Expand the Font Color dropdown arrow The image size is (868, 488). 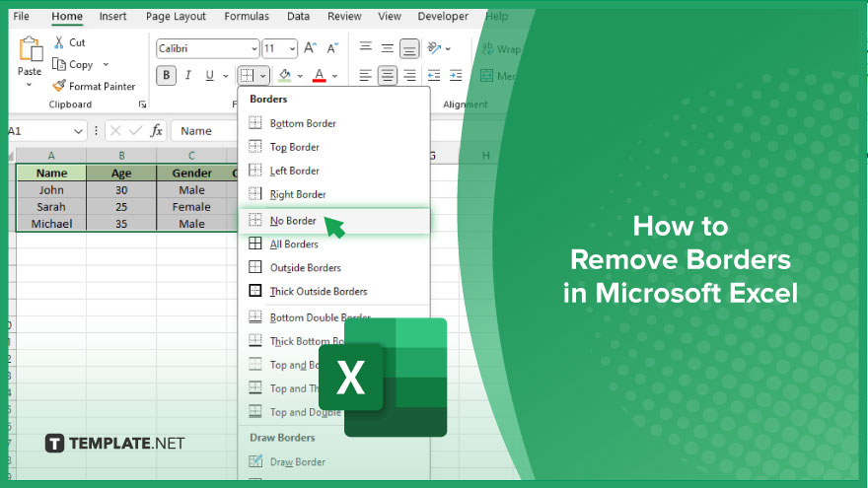click(x=335, y=75)
